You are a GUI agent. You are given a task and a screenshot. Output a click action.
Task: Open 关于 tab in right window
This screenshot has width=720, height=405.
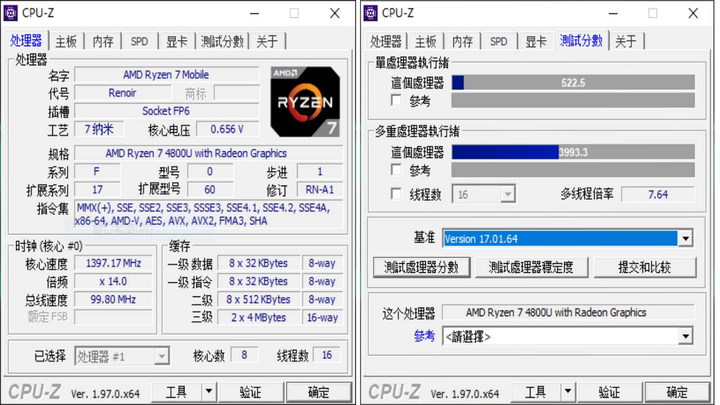[626, 41]
